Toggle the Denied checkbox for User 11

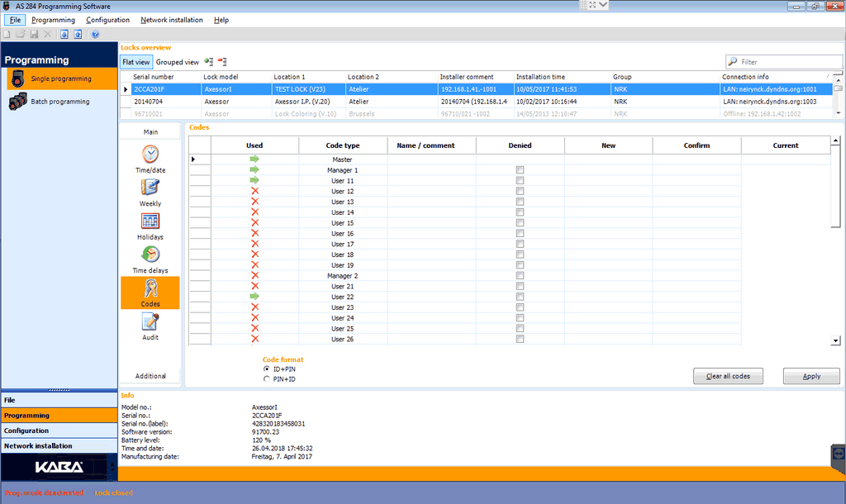520,180
